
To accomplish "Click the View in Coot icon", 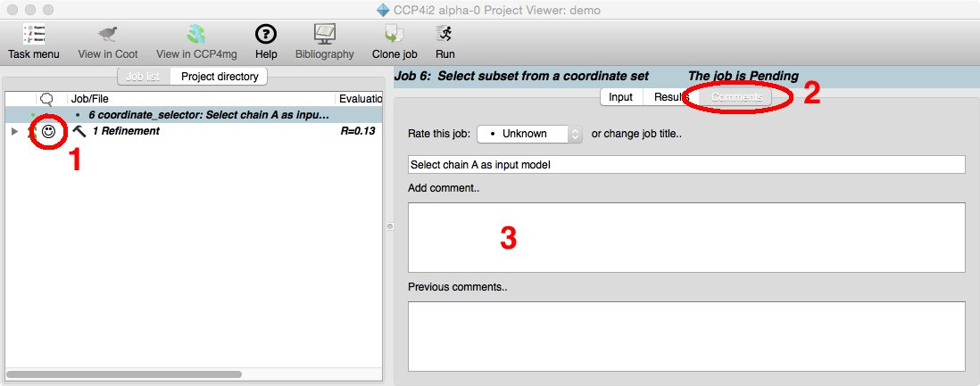I will [x=107, y=35].
